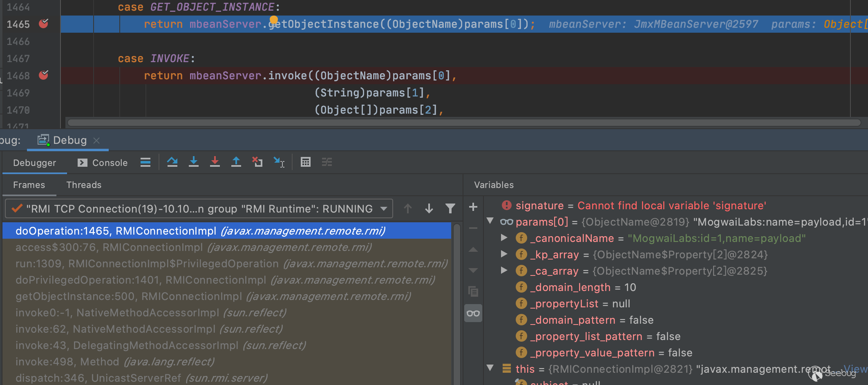Image resolution: width=868 pixels, height=385 pixels.
Task: Click the Force Step Into red arrow icon
Action: pos(215,162)
